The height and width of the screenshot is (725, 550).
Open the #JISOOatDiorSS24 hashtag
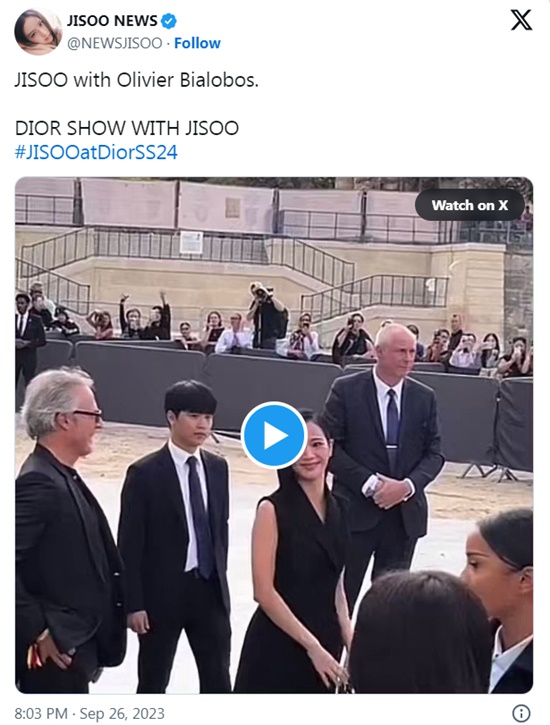point(96,152)
